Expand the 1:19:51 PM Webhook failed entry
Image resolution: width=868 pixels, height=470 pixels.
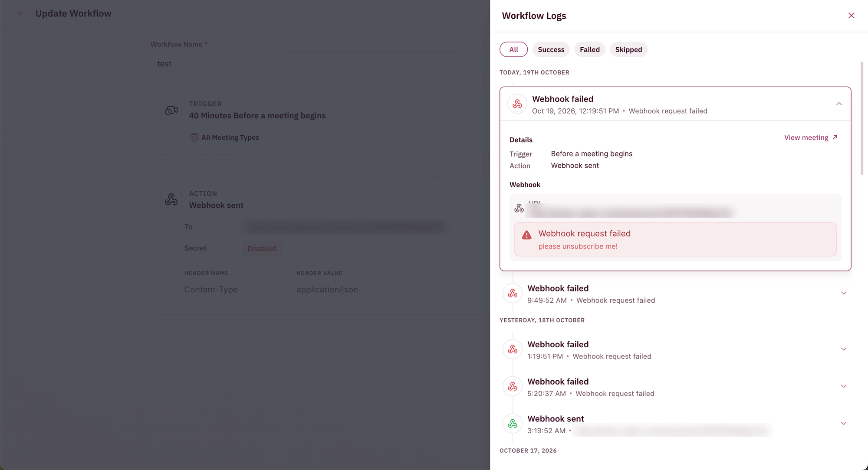tap(844, 349)
